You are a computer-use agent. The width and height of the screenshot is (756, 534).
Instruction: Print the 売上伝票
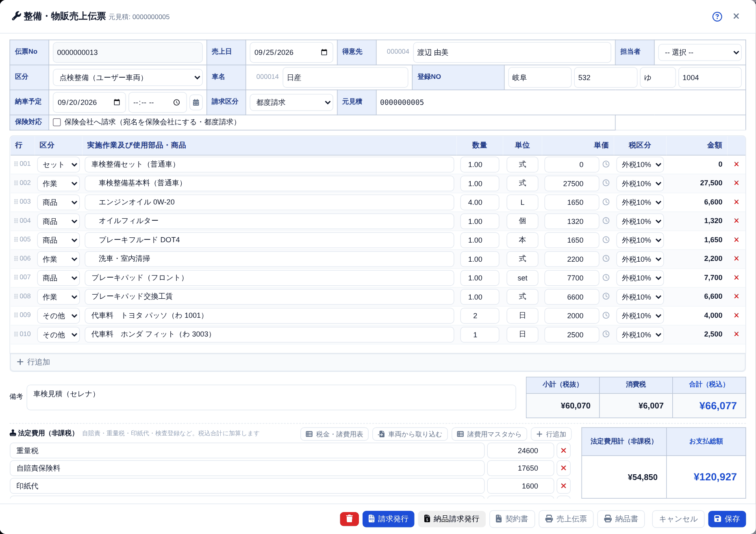click(x=566, y=519)
